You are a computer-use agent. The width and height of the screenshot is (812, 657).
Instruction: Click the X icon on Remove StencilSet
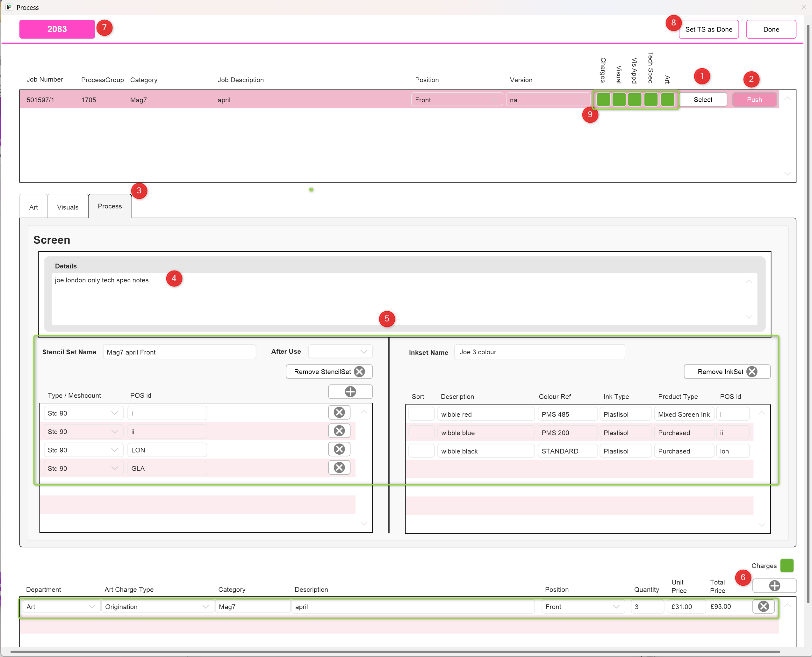359,372
